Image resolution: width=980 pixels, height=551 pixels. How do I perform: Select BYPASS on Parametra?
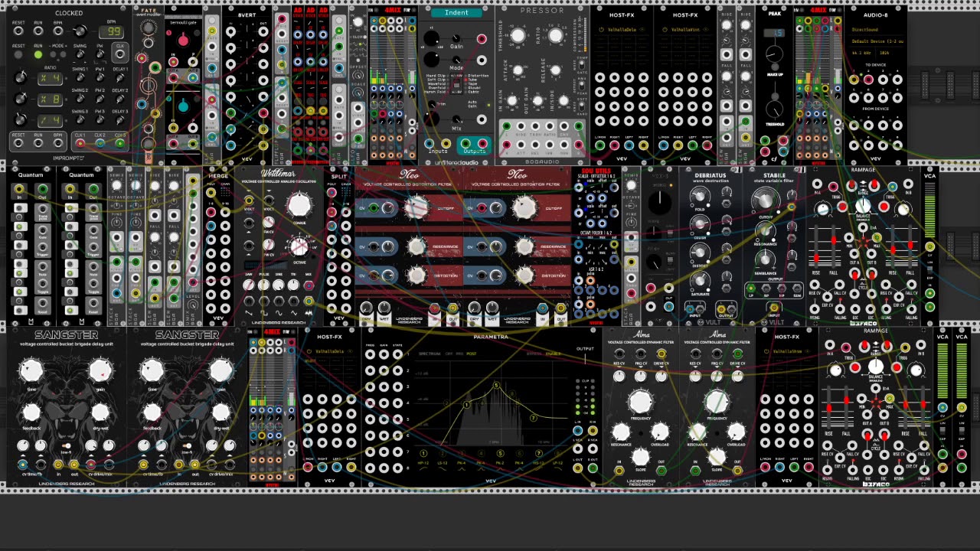click(534, 354)
